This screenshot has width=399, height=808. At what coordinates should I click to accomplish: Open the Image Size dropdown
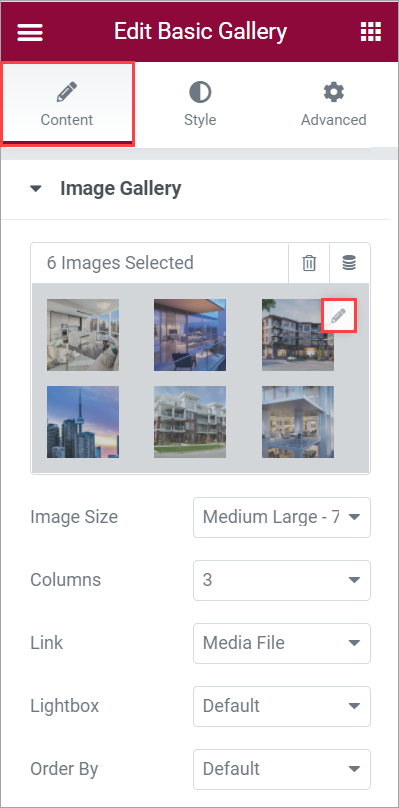(x=281, y=517)
